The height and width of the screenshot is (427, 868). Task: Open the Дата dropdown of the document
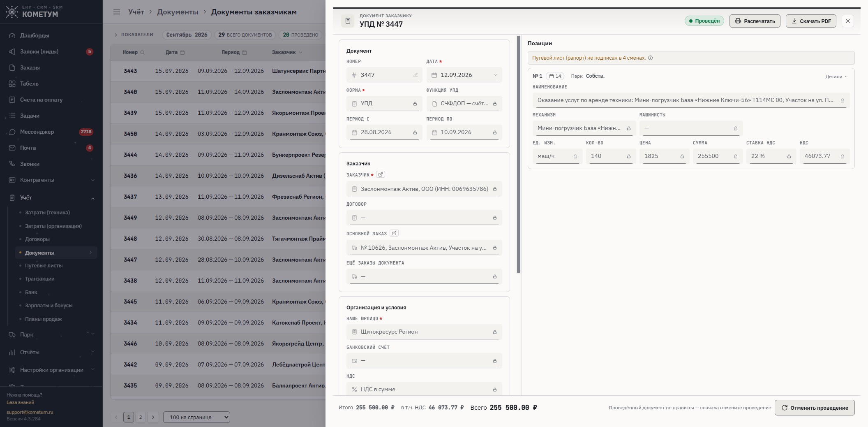tap(495, 75)
